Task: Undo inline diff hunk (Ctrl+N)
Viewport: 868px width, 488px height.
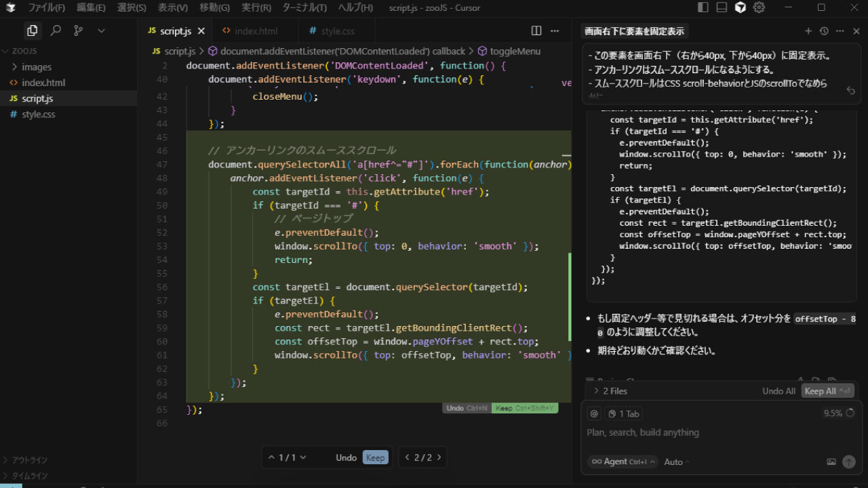Action: 467,408
